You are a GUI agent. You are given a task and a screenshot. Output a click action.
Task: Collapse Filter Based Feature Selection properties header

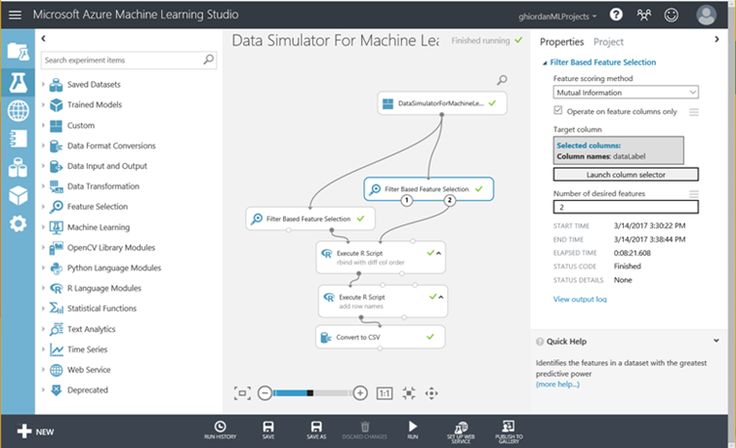pos(545,62)
